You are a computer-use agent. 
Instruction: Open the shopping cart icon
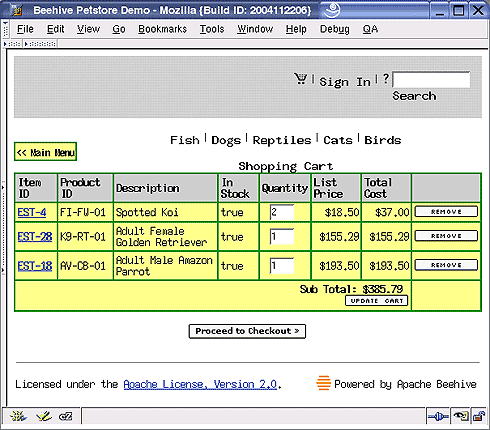click(301, 79)
